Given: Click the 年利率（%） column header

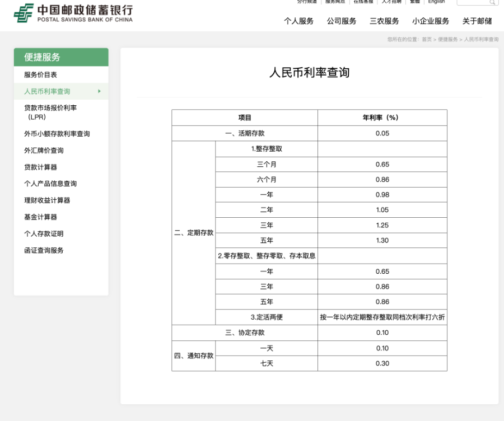Looking at the screenshot, I should pyautogui.click(x=382, y=118).
